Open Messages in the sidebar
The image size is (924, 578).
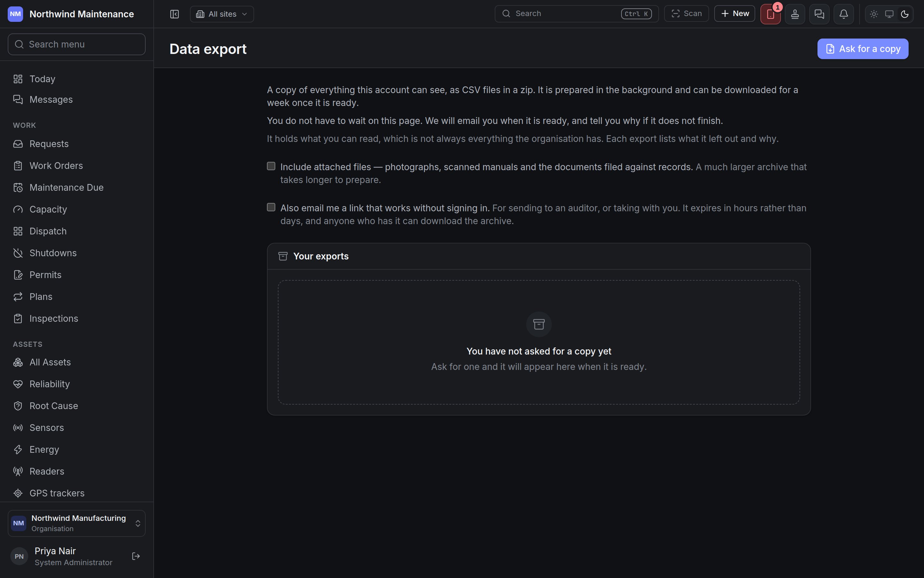(x=77, y=100)
